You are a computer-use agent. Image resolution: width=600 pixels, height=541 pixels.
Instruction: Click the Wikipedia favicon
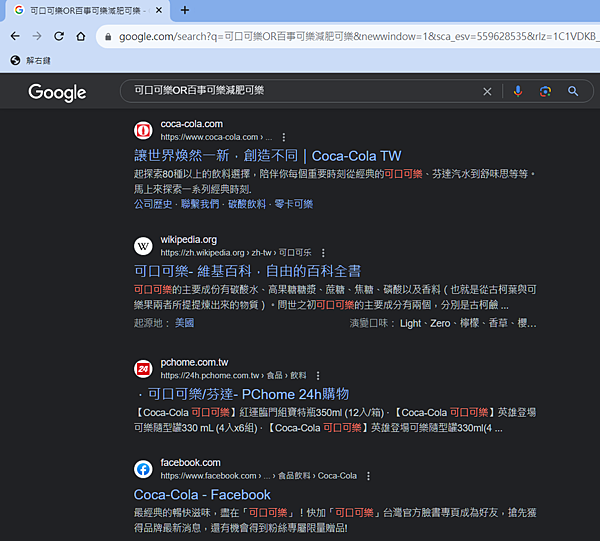[143, 246]
